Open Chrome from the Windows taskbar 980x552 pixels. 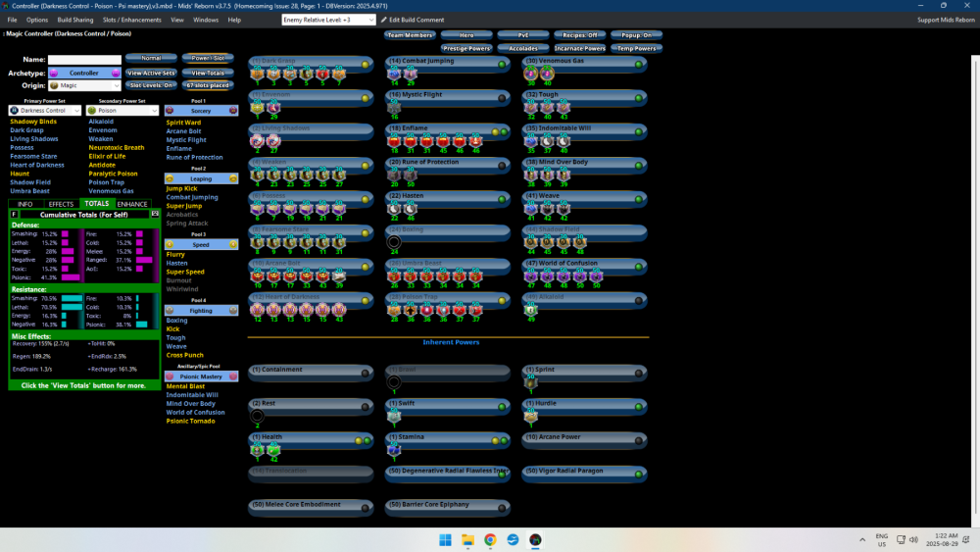coord(490,540)
